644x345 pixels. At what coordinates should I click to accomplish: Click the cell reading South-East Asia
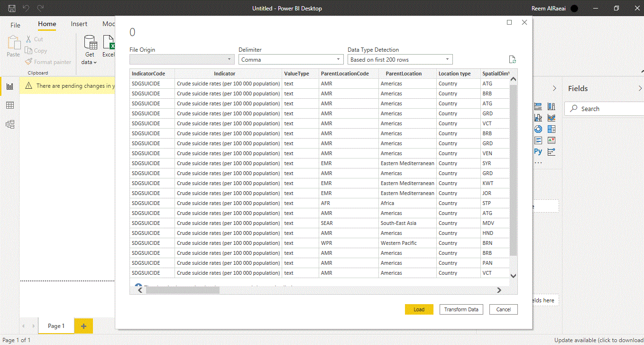tap(407, 223)
